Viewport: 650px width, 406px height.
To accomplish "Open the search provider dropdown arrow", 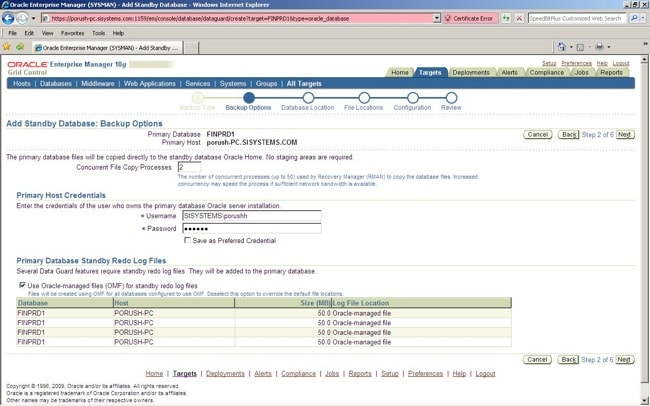I will 643,18.
